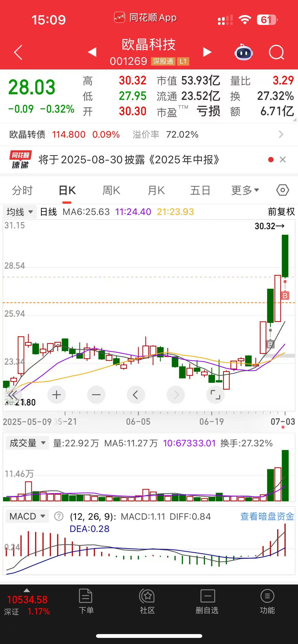The width and height of the screenshot is (298, 644).
Task: Open 欧晶转债 bond row chevron
Action: [281, 134]
